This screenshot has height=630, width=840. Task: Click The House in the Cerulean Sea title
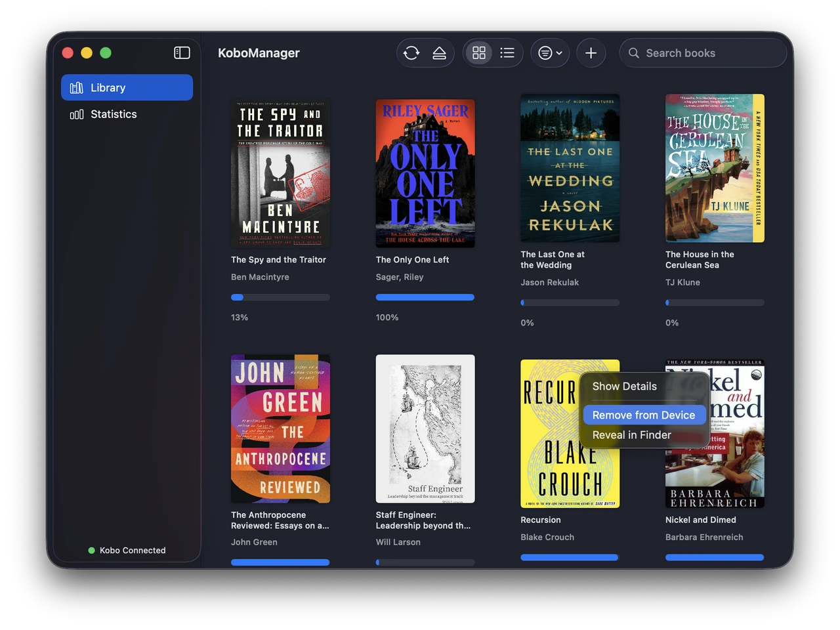[x=700, y=260]
